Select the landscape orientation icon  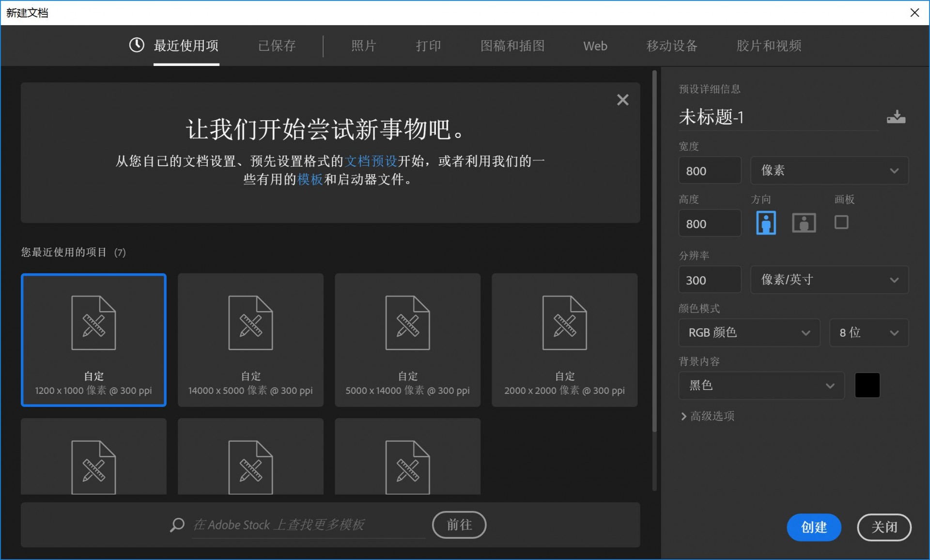point(804,222)
